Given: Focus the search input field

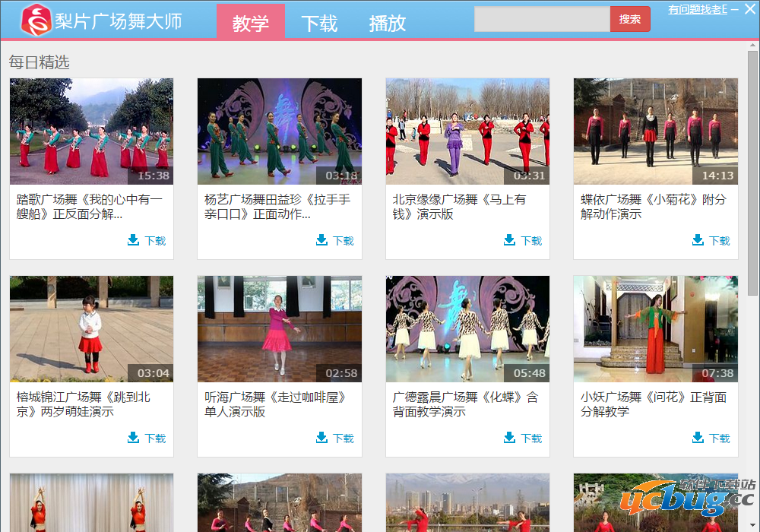Looking at the screenshot, I should (x=542, y=19).
